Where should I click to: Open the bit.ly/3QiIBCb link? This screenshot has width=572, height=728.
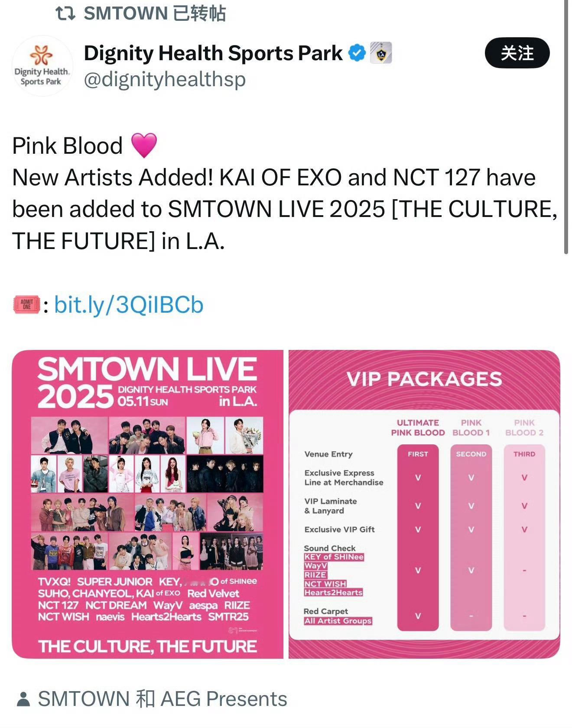[129, 305]
